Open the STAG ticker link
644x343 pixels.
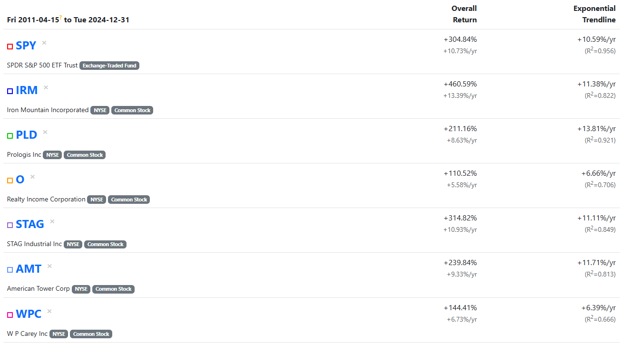(29, 224)
